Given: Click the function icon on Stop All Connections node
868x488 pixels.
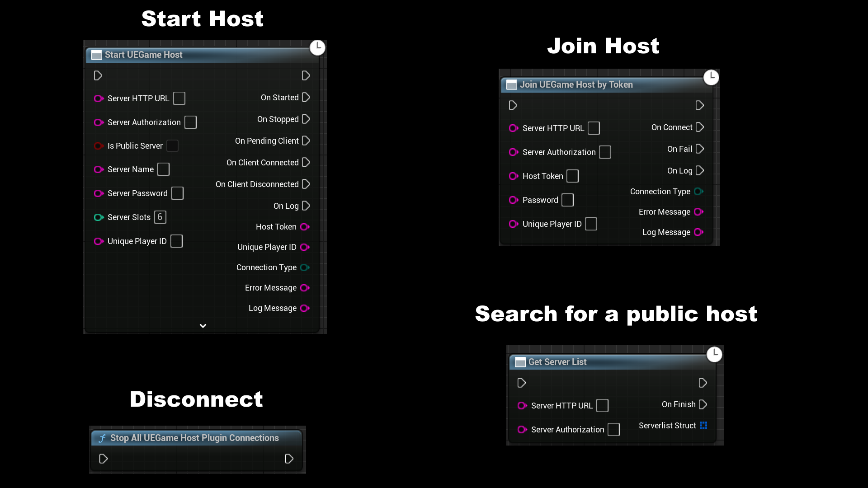Looking at the screenshot, I should pyautogui.click(x=102, y=438).
